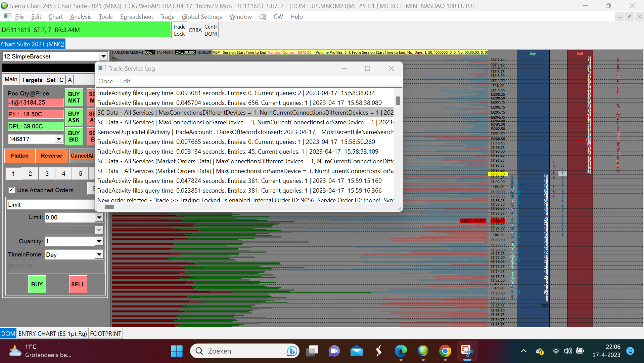Open the Analysis menu
Screen dimensions: 644x363
click(81, 17)
